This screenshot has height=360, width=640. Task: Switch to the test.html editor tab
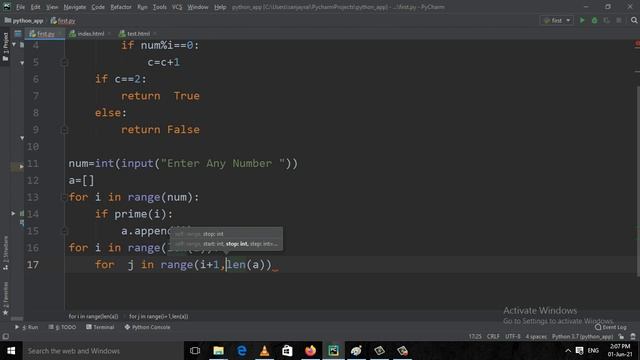[134, 34]
